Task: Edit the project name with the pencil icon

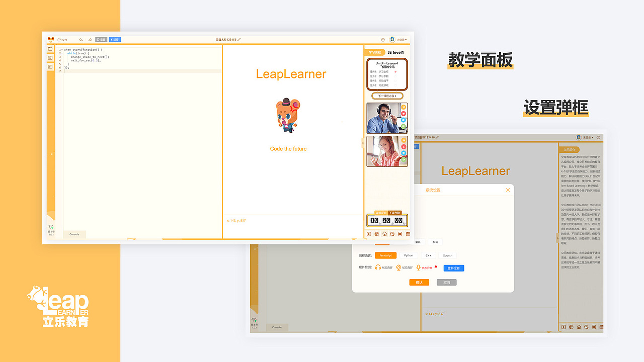Action: tap(239, 39)
